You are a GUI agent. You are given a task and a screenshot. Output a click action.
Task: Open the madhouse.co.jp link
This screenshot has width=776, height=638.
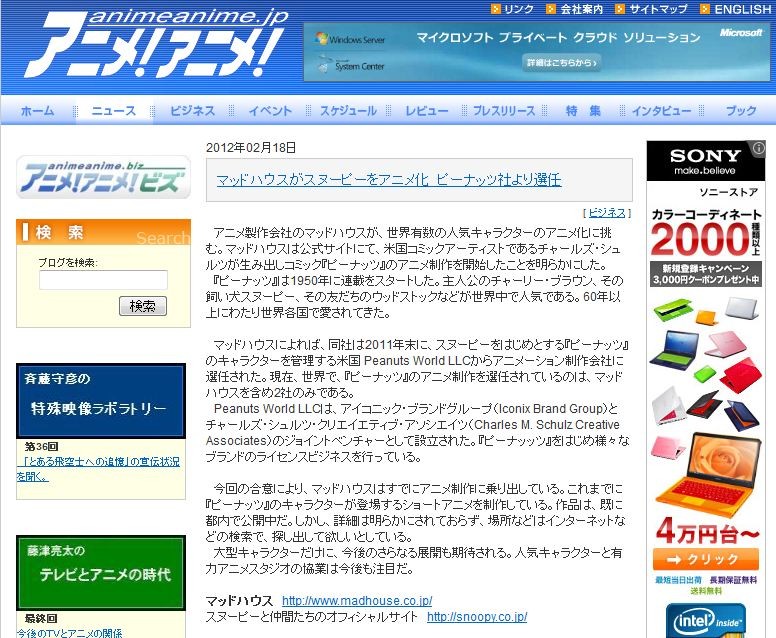pos(357,601)
